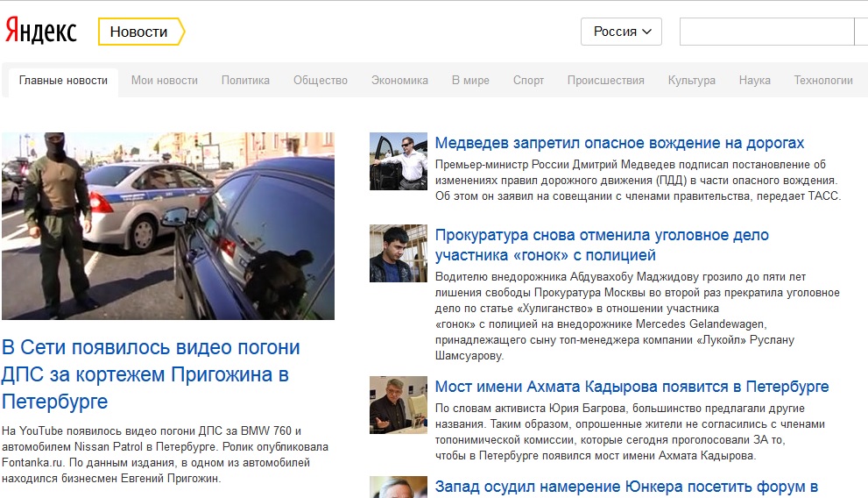Click thumbnail beside Прокуратура снова отменила headline
Image resolution: width=868 pixels, height=498 pixels.
point(398,253)
